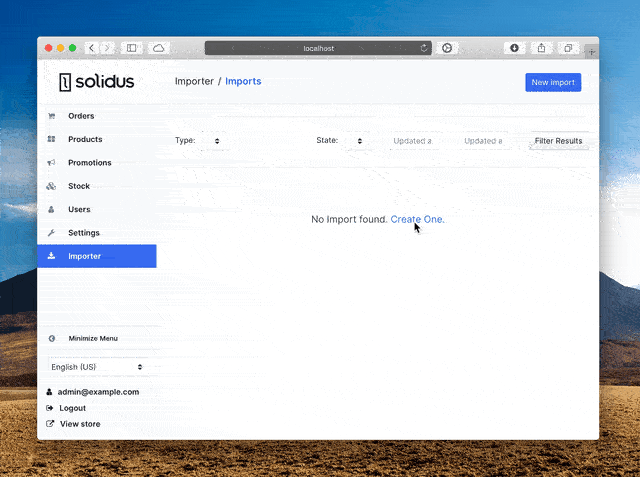Go to Promotions in the sidebar
This screenshot has height=477, width=640.
97,162
